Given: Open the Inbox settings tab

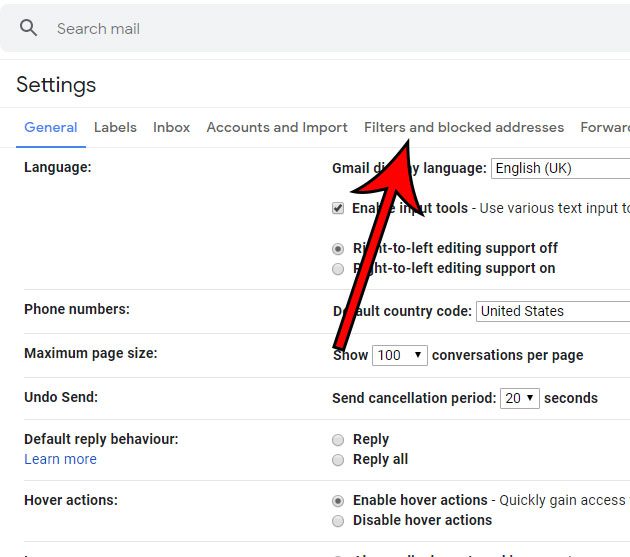Looking at the screenshot, I should pos(171,127).
